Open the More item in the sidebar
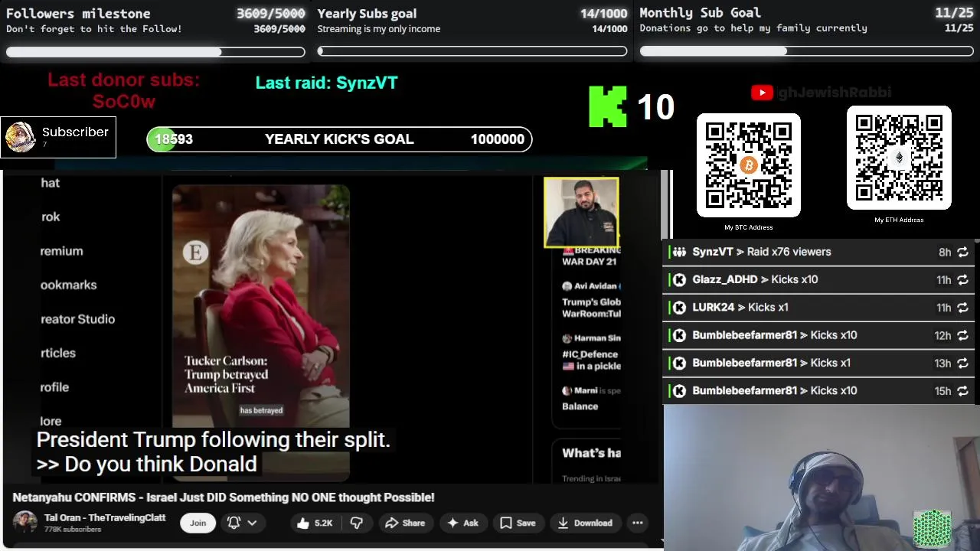 51,421
